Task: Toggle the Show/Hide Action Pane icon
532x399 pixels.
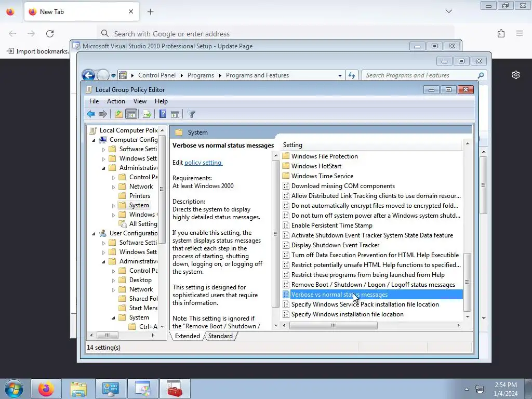Action: point(175,114)
